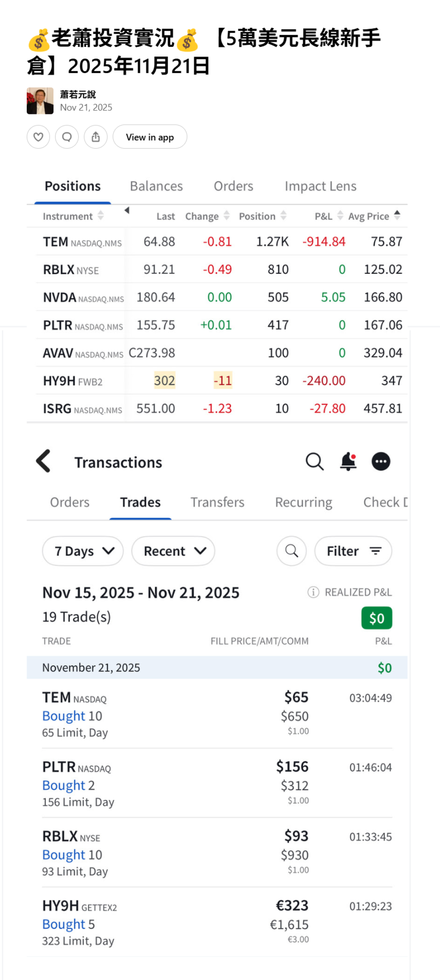This screenshot has height=980, width=440.
Task: Click the round search button beside Filter
Action: point(292,551)
